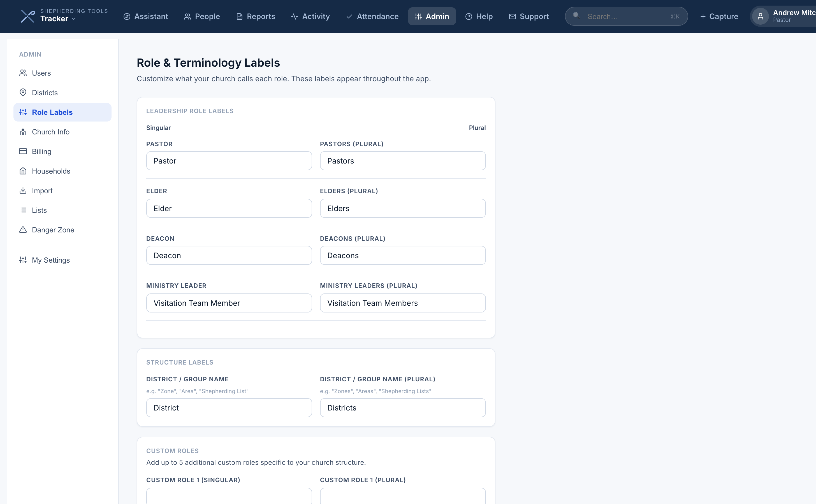Click the Custom Role 1 singular field
This screenshot has height=504, width=816.
pyautogui.click(x=229, y=496)
